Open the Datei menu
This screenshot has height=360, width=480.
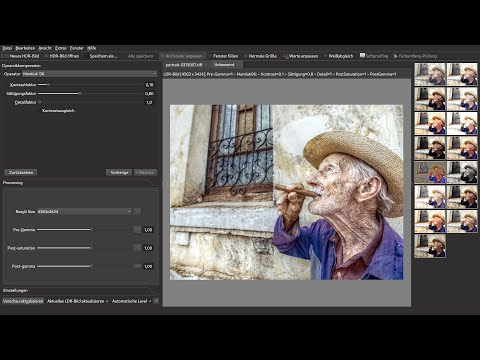(x=7, y=48)
